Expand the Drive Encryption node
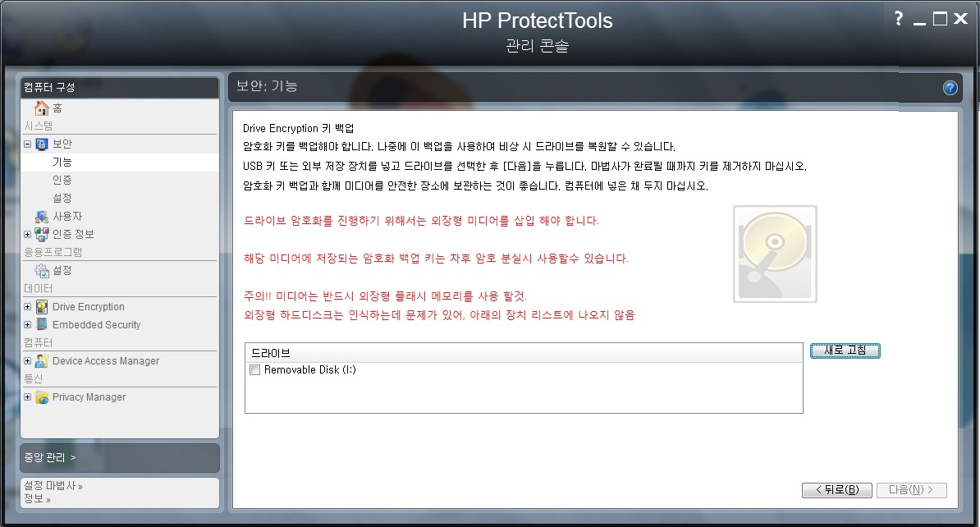Viewport: 980px width, 527px height. pyautogui.click(x=28, y=307)
